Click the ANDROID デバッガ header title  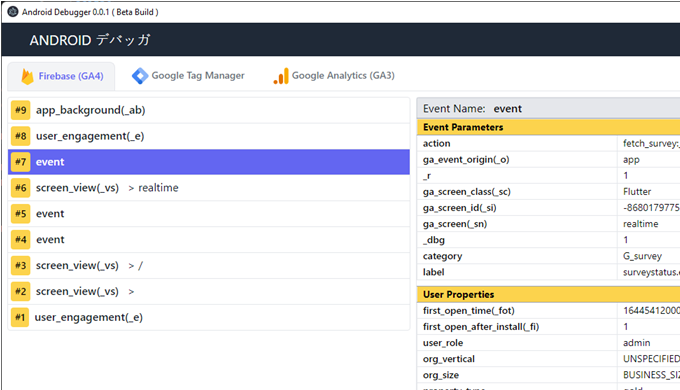tap(90, 40)
